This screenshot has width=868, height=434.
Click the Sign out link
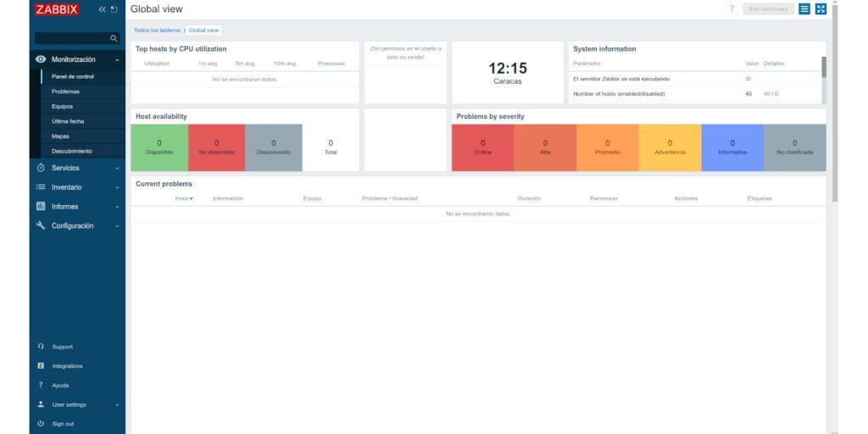(63, 424)
